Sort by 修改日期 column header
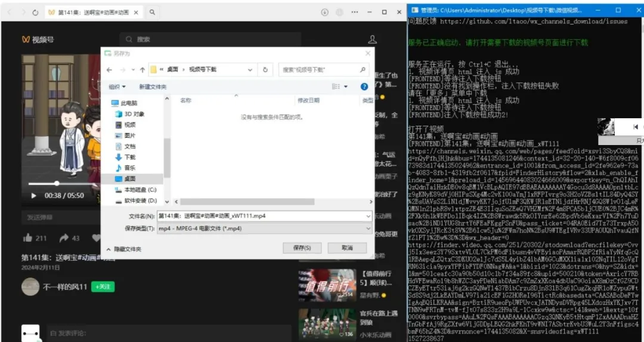644x342 pixels. (308, 100)
